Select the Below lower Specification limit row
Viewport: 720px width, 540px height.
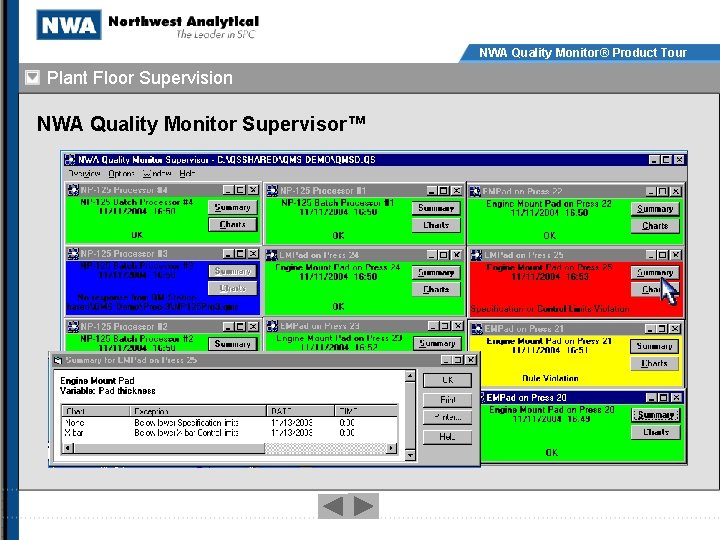229,422
